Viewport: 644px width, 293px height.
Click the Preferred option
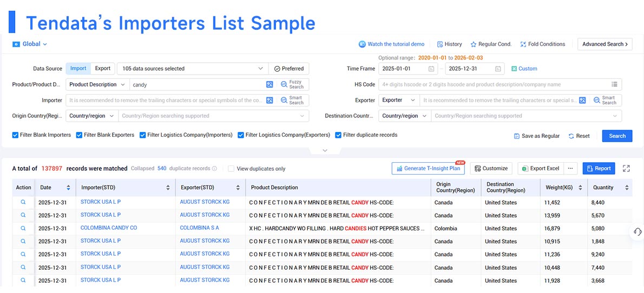(x=289, y=69)
